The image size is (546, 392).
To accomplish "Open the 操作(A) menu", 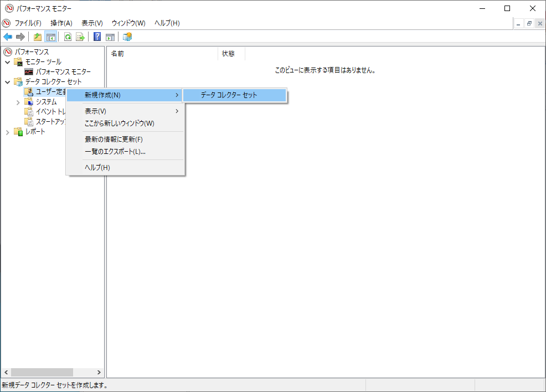I will pos(61,23).
